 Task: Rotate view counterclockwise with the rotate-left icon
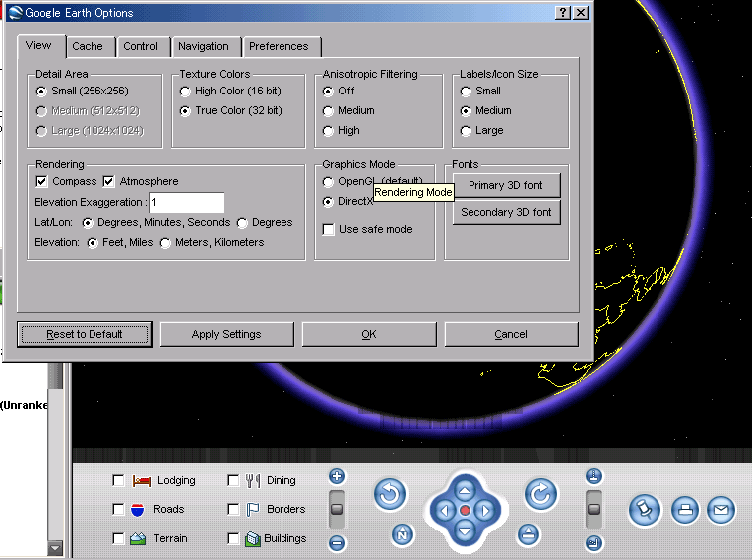(x=390, y=494)
